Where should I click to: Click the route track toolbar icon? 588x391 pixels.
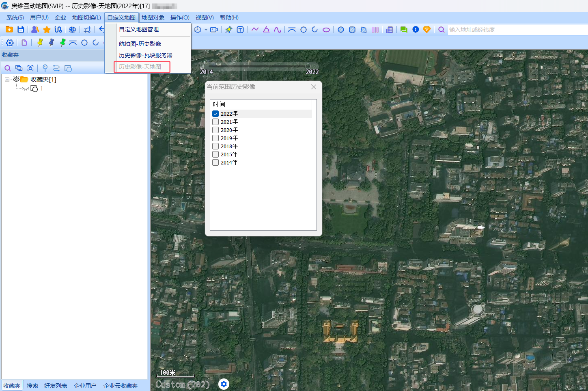click(x=58, y=29)
